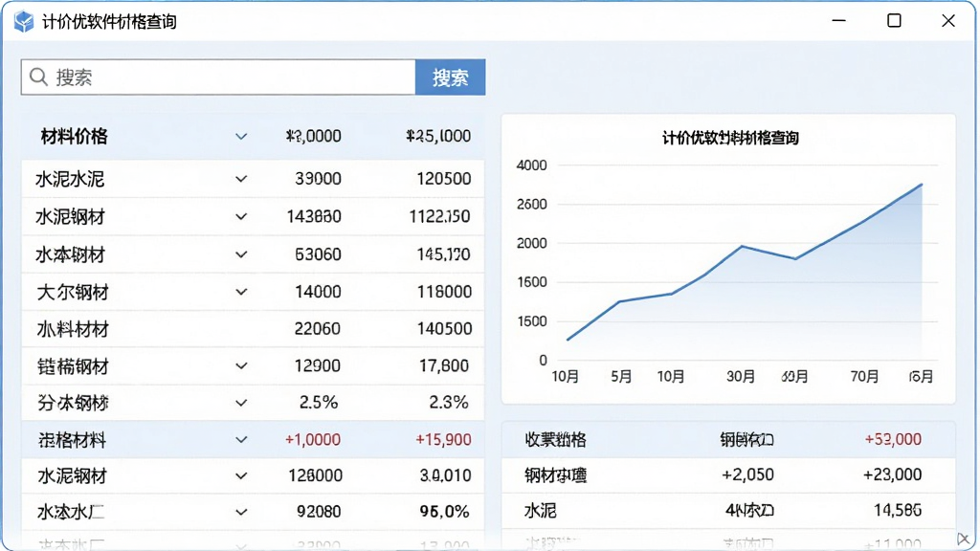
Task: Select the 水泥 row in right table
Action: [x=728, y=511]
